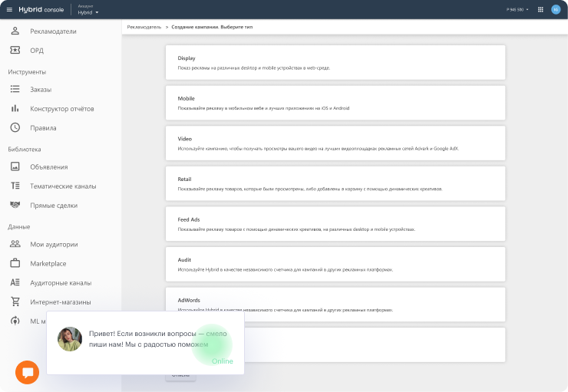Click the Рекламодатели person icon
568x392 pixels.
(x=15, y=31)
